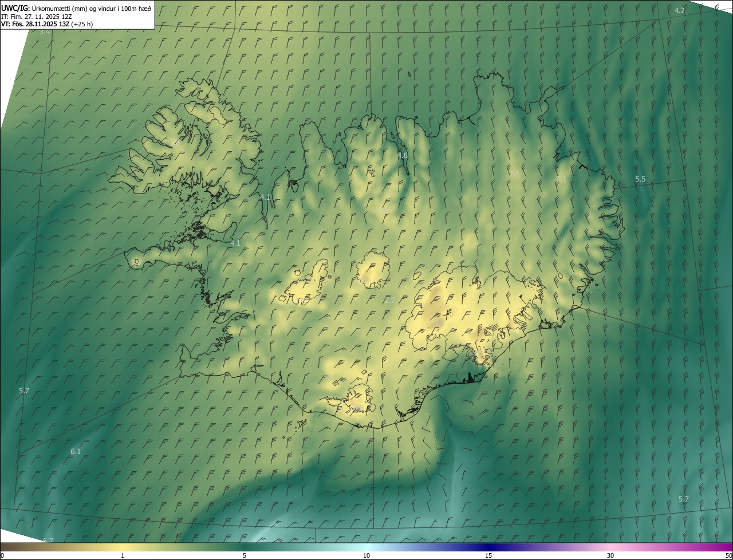Click the colorbar tick label '15'
Image resolution: width=733 pixels, height=560 pixels.
tap(488, 555)
